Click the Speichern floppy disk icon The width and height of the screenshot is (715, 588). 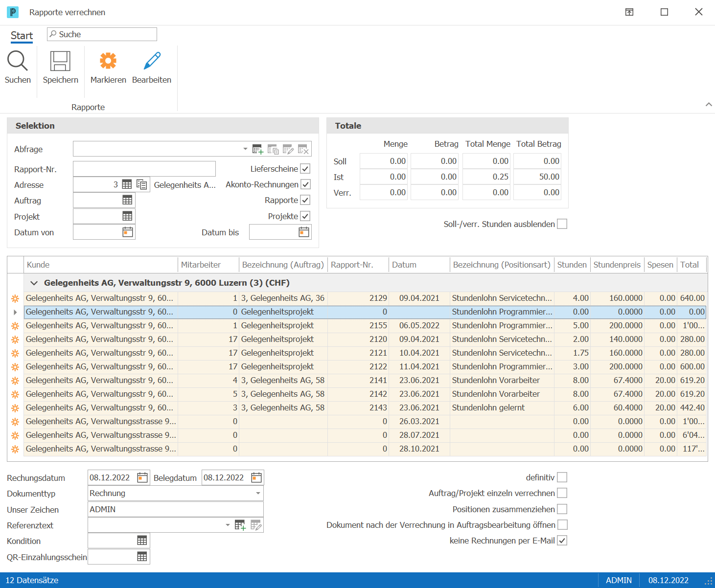coord(60,61)
